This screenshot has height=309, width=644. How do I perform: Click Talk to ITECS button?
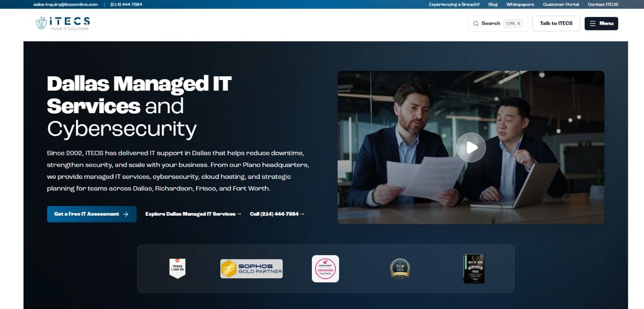[556, 23]
